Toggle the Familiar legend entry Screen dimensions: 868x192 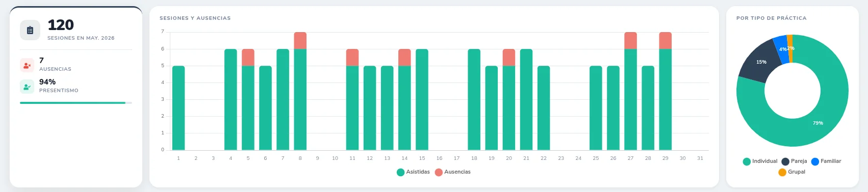(826, 161)
